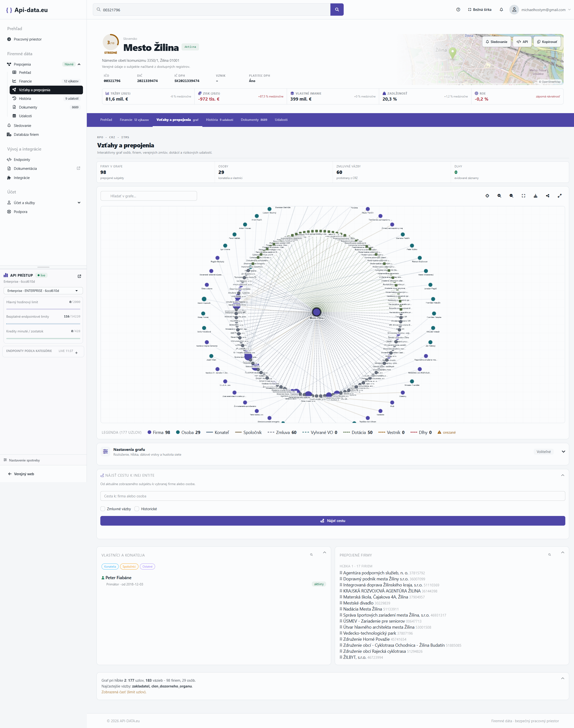The image size is (574, 728).
Task: Toggle Zmluva edges in graph legend
Action: coord(282,433)
